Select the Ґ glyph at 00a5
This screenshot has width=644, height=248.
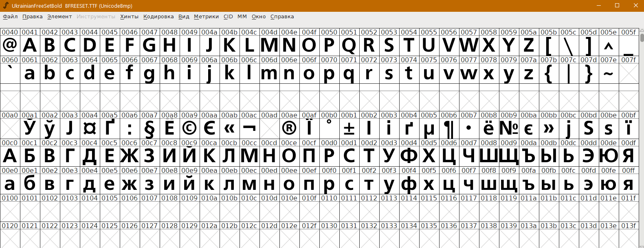[x=110, y=128]
